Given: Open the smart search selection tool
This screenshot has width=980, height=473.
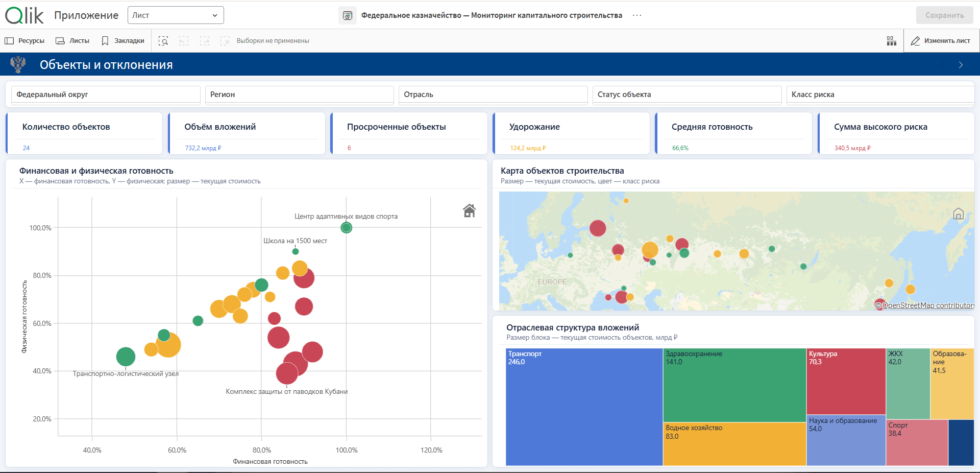Looking at the screenshot, I should [163, 41].
